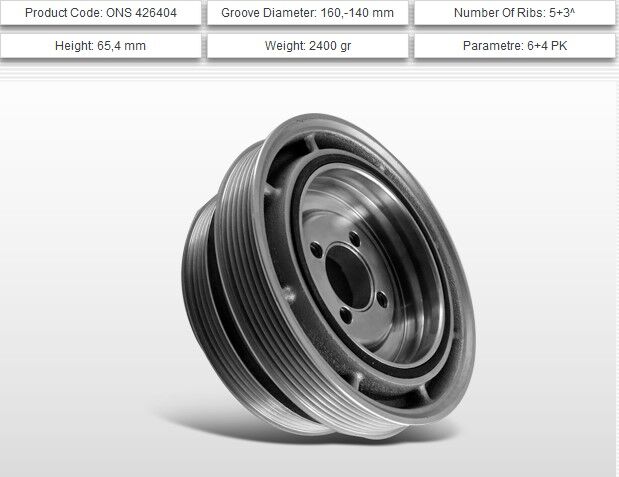Click the right bolt hole on the hub
Screen dimensions: 619x477
pos(382,295)
